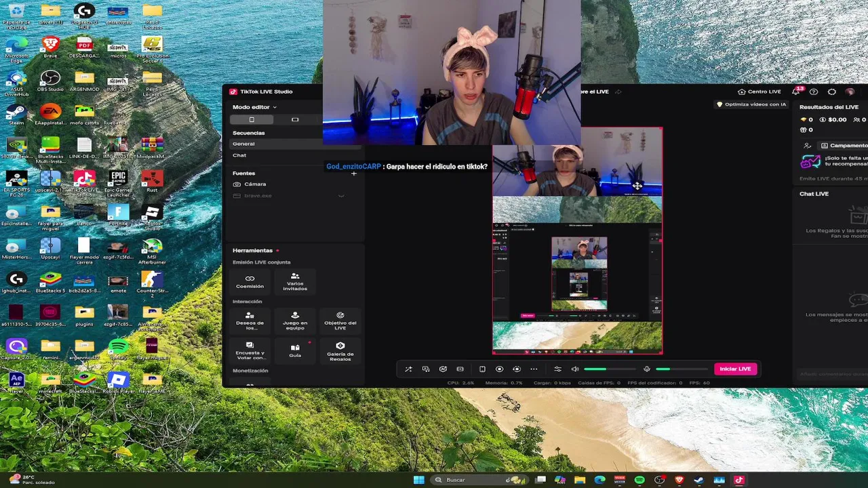Open Roblox Studio desktop shortcut
The height and width of the screenshot is (488, 868).
tap(152, 217)
